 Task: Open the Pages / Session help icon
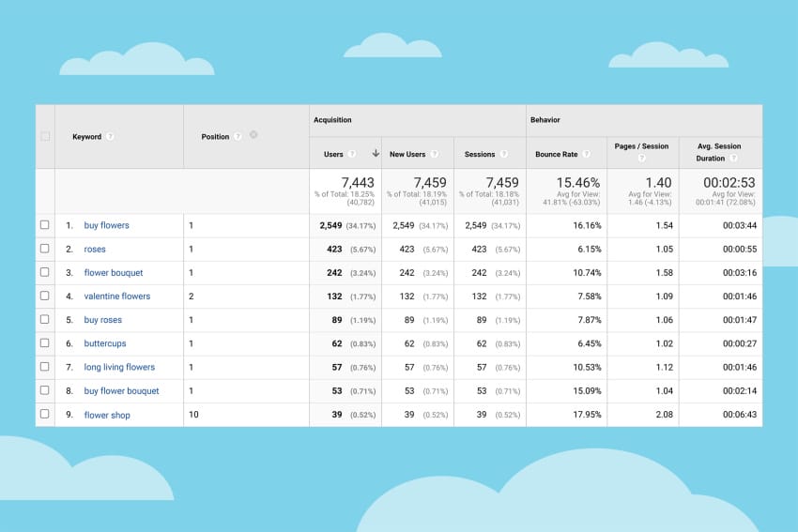[x=642, y=159]
